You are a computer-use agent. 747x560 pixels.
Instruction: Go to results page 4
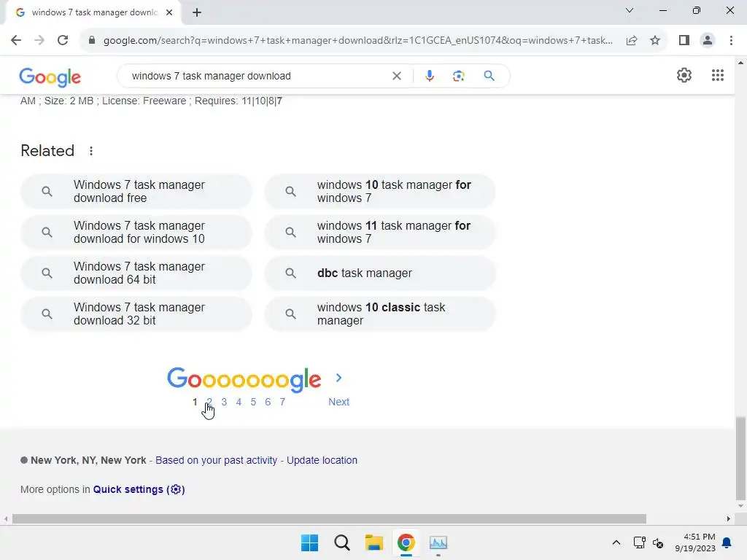coord(239,402)
